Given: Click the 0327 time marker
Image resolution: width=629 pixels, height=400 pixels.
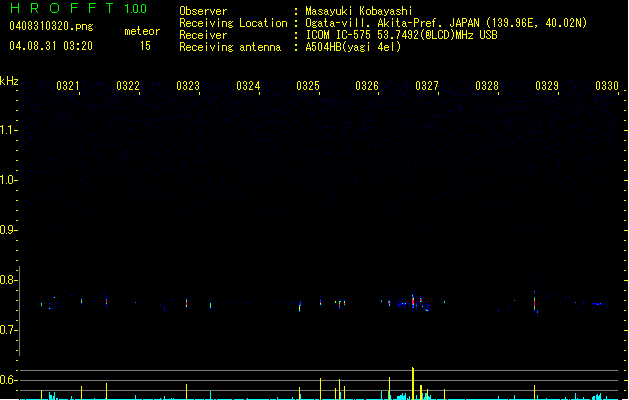Looking at the screenshot, I should click(427, 86).
